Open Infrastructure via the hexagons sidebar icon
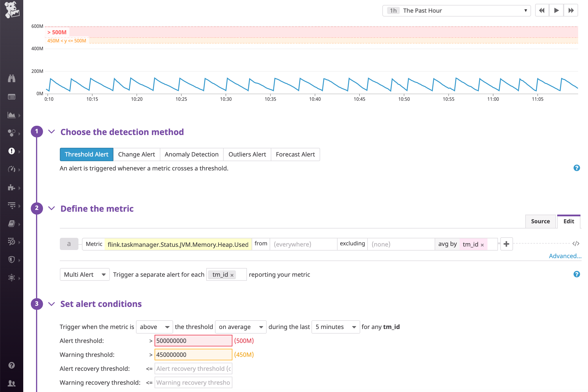Screen dimensions: 588x392 coord(12,133)
